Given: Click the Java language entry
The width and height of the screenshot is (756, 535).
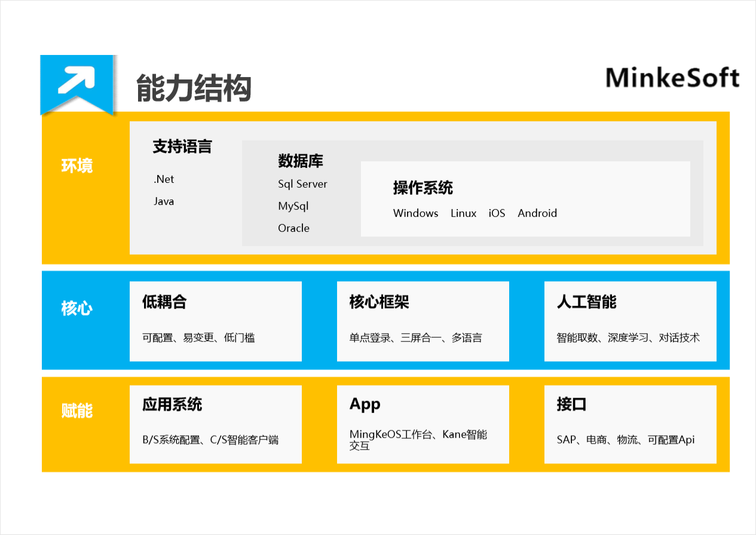Looking at the screenshot, I should (x=164, y=201).
